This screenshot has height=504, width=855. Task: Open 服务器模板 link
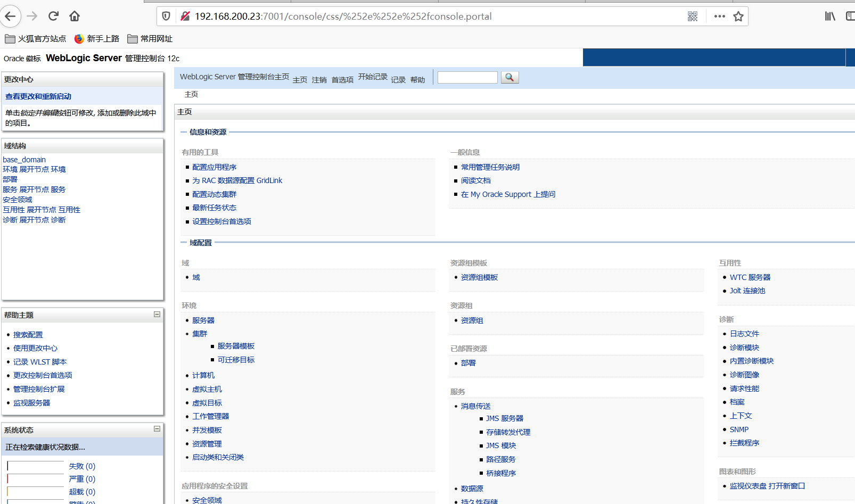click(x=236, y=346)
